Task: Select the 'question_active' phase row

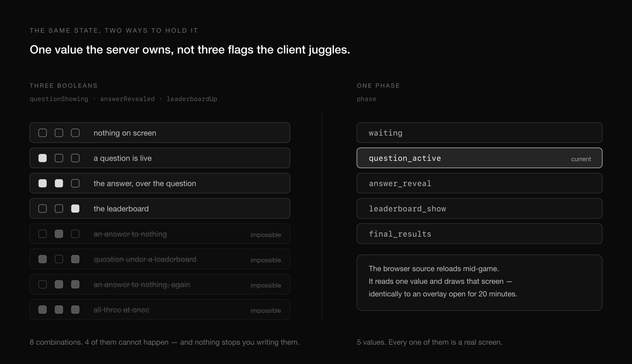Action: 480,158
